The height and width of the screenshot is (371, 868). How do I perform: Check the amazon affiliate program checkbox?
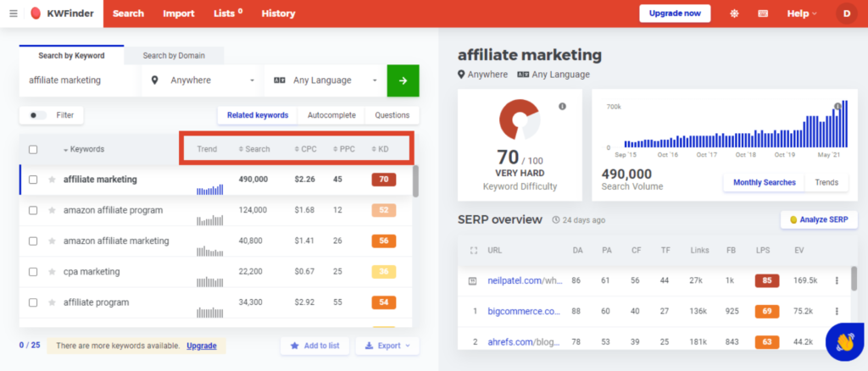click(x=33, y=210)
